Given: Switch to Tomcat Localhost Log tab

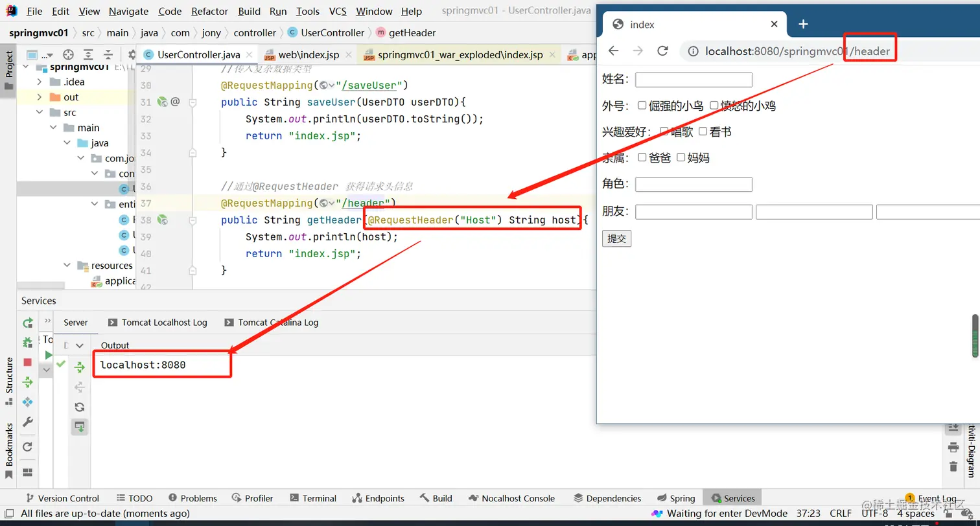Looking at the screenshot, I should [x=157, y=323].
